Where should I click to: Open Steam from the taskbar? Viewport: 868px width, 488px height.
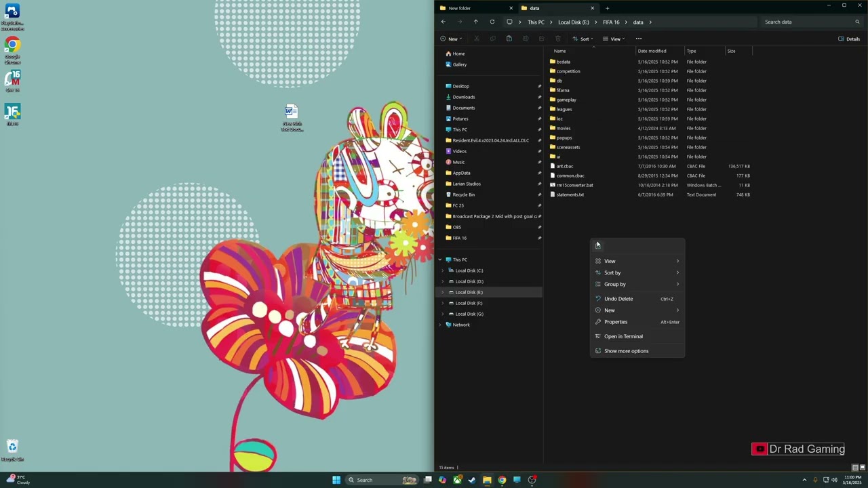pyautogui.click(x=472, y=480)
